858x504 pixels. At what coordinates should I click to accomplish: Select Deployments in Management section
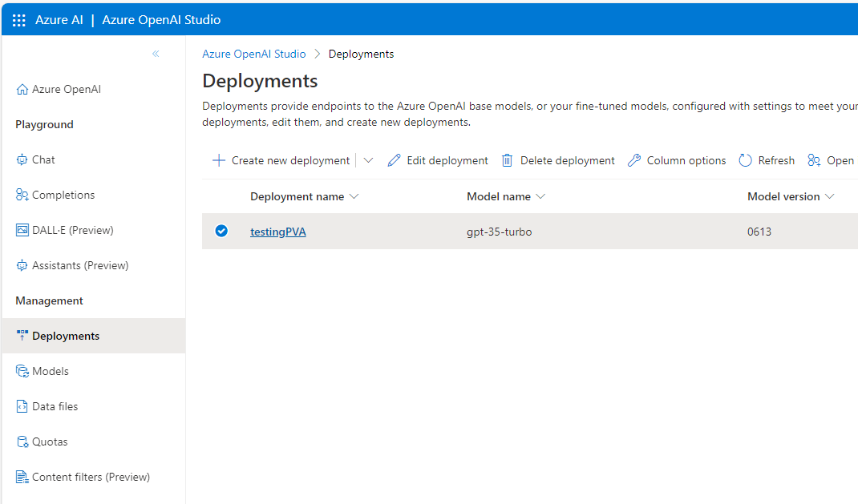[x=94, y=336]
